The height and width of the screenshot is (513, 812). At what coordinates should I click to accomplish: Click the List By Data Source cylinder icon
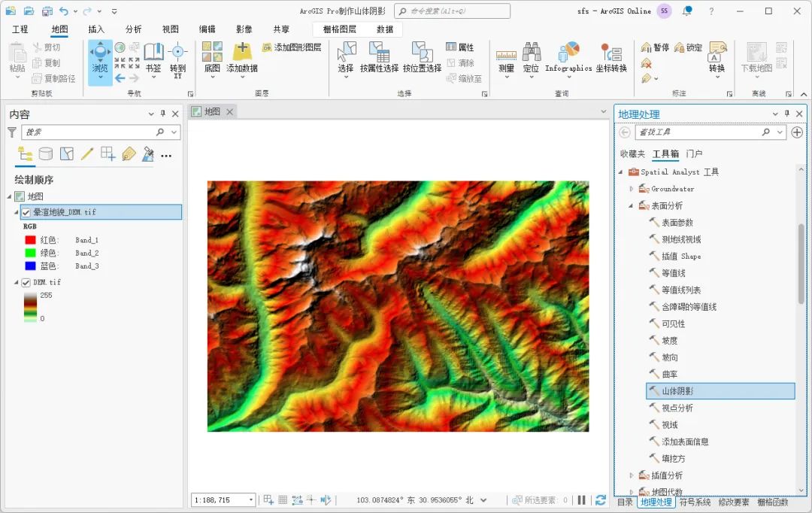(46, 154)
